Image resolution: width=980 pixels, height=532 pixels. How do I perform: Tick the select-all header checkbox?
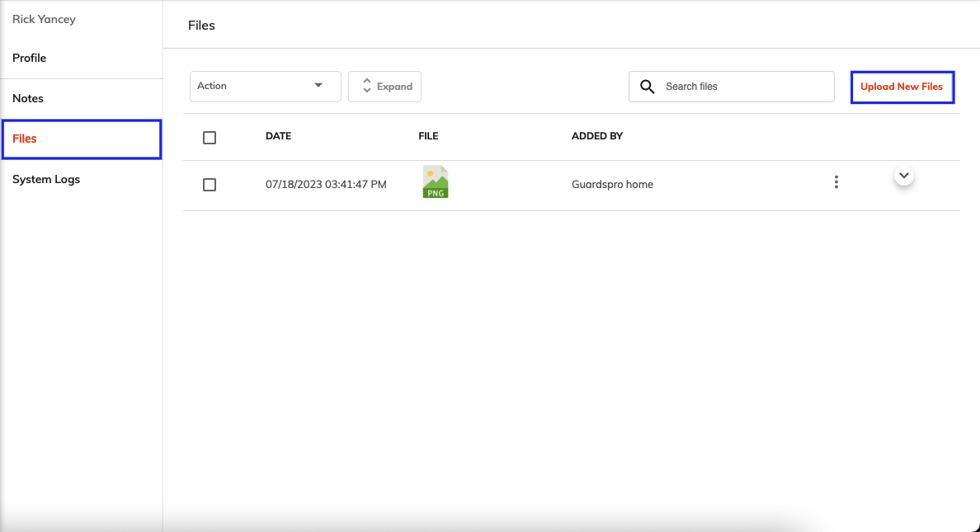[210, 138]
